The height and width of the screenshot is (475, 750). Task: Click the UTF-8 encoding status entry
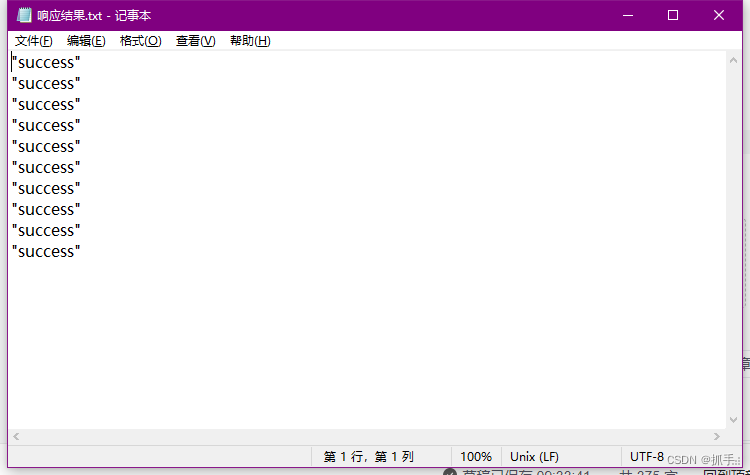[x=647, y=457]
